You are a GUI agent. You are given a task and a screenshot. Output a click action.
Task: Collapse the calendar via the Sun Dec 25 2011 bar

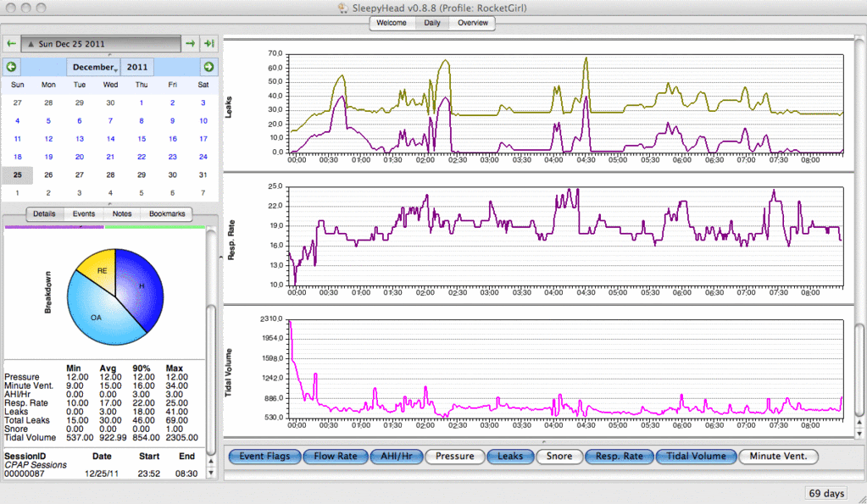[101, 44]
